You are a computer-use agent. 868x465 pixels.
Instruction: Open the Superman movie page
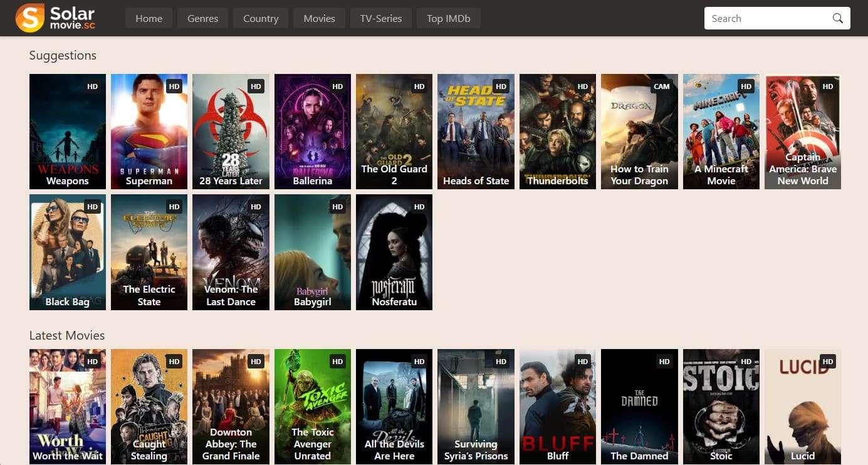click(x=149, y=132)
